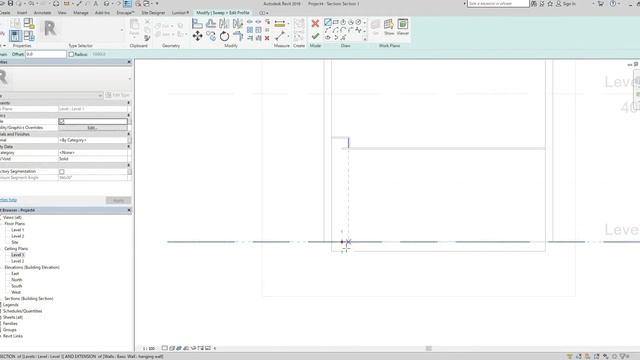Toggle the Trajectory Segmentation checkbox
The width and height of the screenshot is (640, 360).
tap(62, 171)
